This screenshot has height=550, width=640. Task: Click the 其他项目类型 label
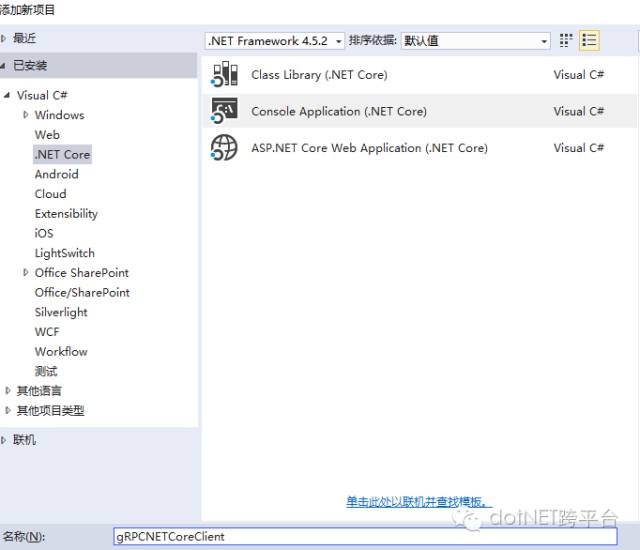click(x=50, y=410)
